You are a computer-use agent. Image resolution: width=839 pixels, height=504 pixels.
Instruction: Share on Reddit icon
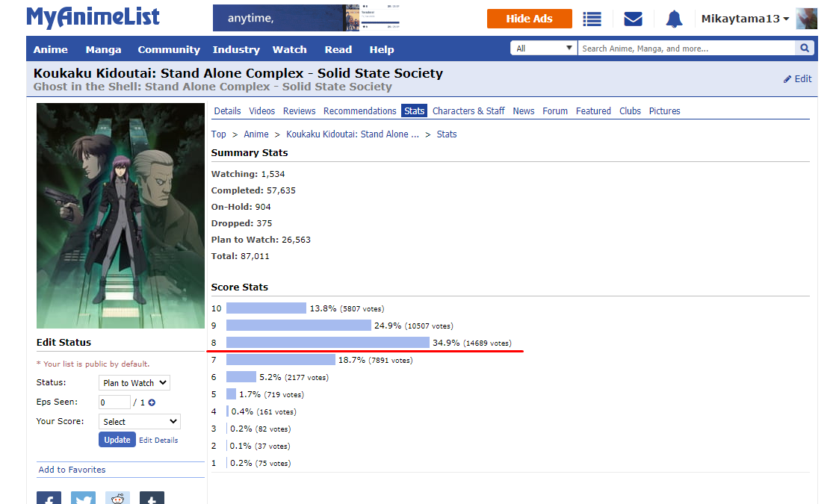118,498
